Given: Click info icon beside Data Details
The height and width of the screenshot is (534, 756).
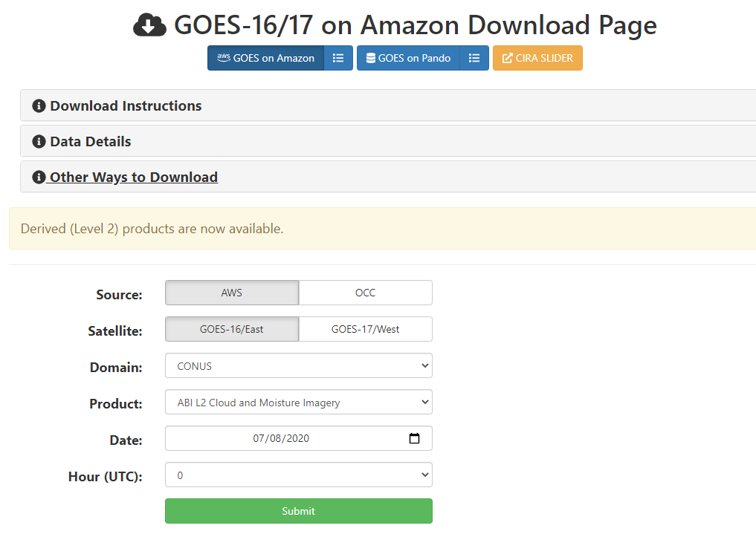Looking at the screenshot, I should (39, 141).
